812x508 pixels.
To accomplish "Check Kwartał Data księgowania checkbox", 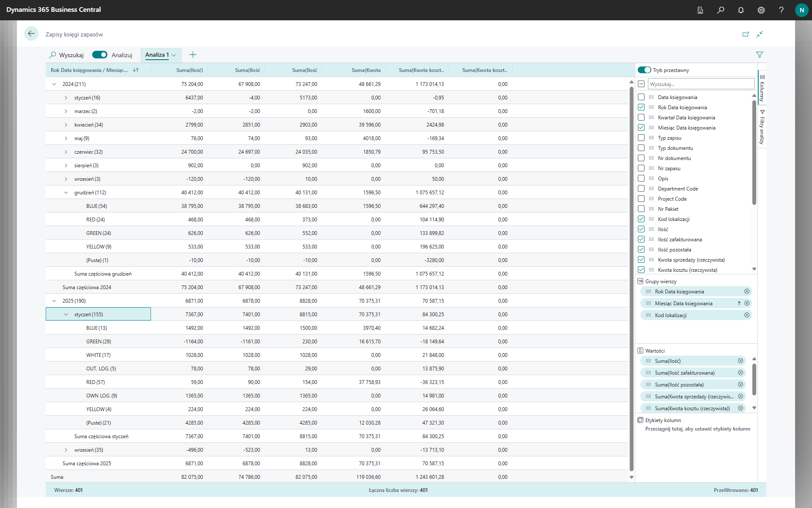I will pos(641,118).
